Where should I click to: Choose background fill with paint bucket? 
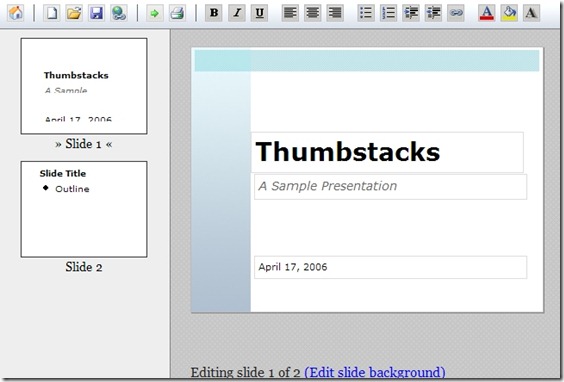click(x=509, y=13)
